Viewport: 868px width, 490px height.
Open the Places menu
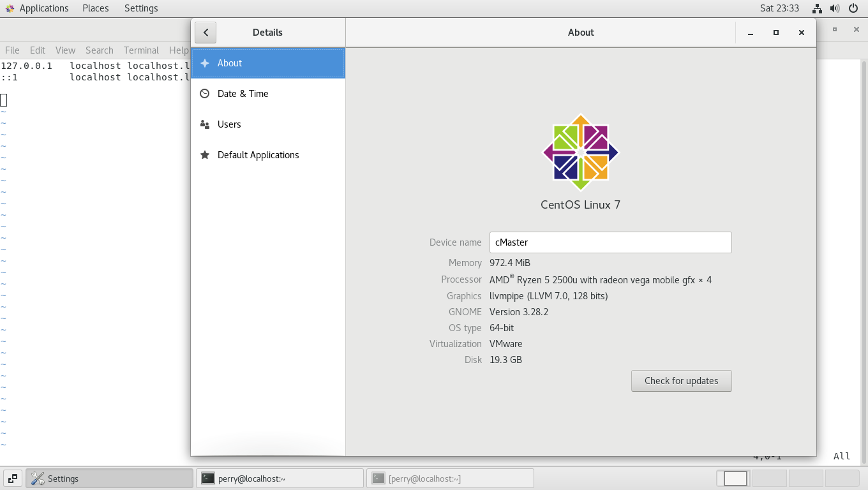[x=95, y=8]
